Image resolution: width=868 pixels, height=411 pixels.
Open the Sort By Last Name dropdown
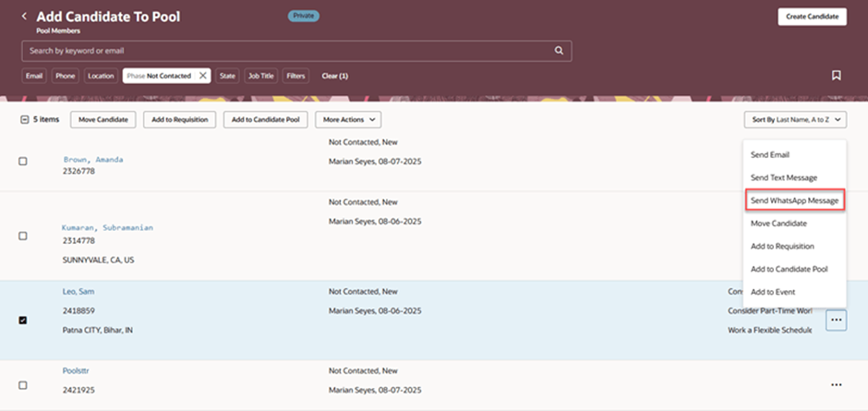(795, 120)
